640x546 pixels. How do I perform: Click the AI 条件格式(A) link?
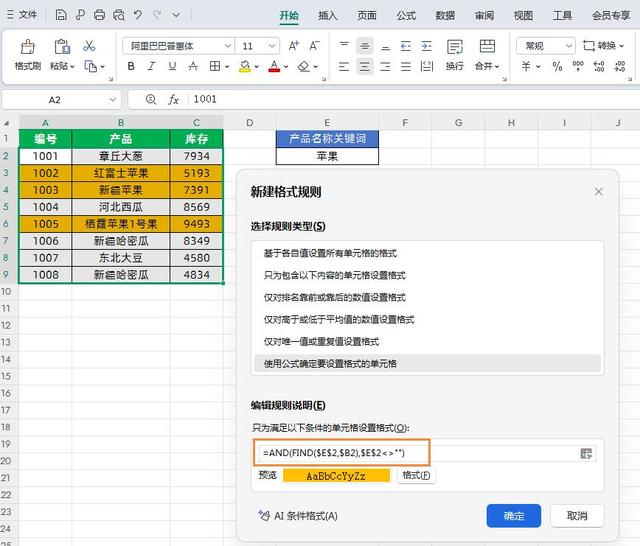pyautogui.click(x=298, y=516)
